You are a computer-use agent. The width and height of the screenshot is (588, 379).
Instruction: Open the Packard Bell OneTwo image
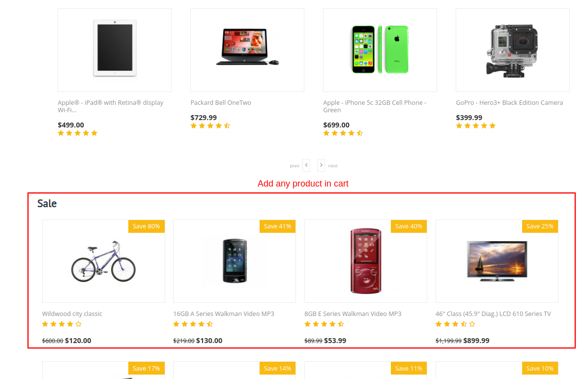[x=247, y=49]
